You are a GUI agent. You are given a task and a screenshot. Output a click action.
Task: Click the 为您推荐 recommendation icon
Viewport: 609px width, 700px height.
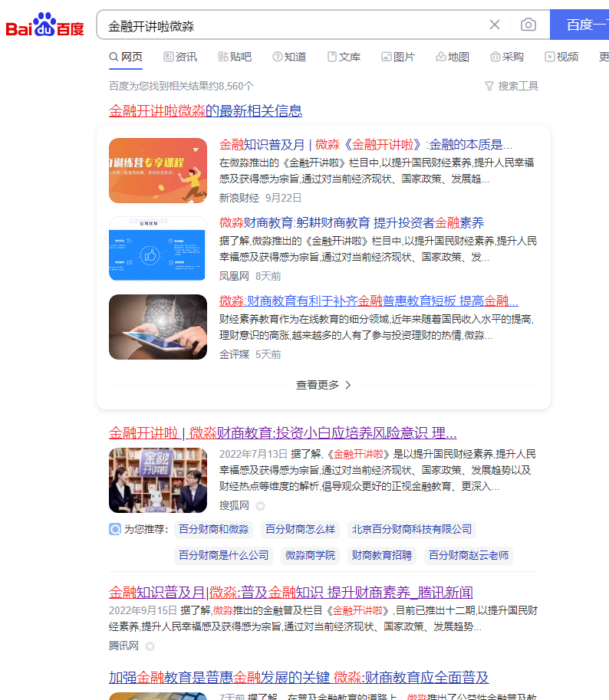click(115, 529)
